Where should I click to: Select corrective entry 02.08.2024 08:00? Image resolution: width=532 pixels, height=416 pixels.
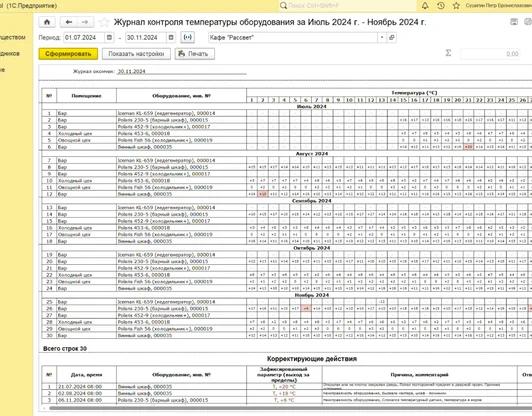point(87,393)
